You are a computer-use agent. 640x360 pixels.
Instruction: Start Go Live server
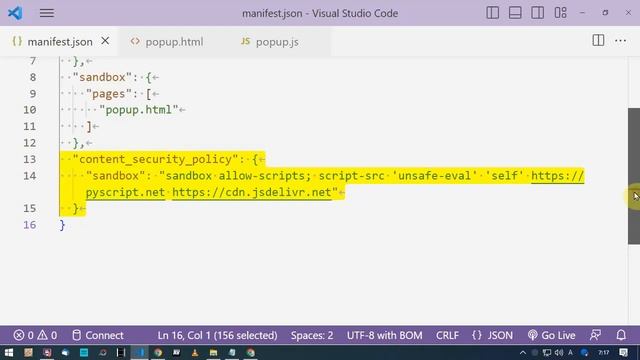click(x=551, y=336)
